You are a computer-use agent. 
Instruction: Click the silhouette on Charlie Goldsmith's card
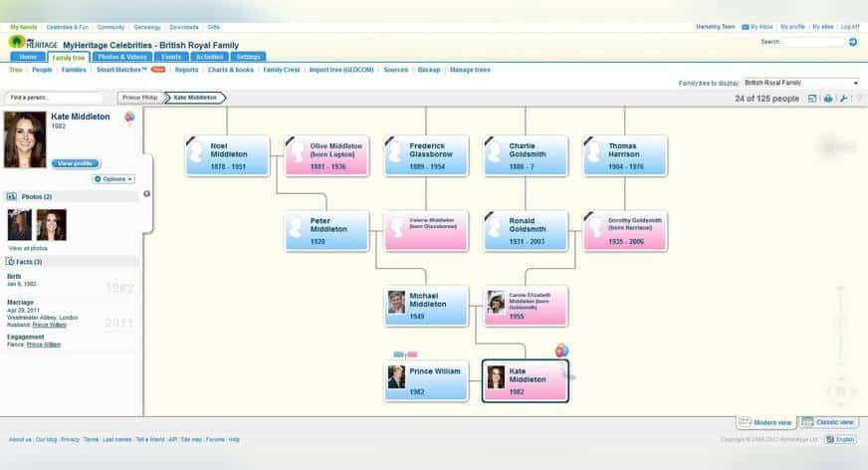click(496, 152)
